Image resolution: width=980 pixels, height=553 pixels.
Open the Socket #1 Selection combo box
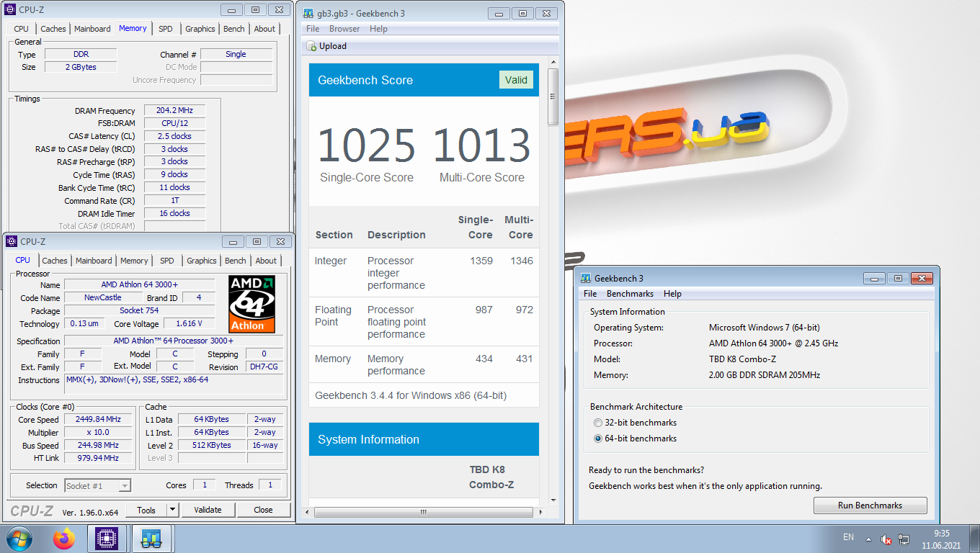pyautogui.click(x=98, y=486)
